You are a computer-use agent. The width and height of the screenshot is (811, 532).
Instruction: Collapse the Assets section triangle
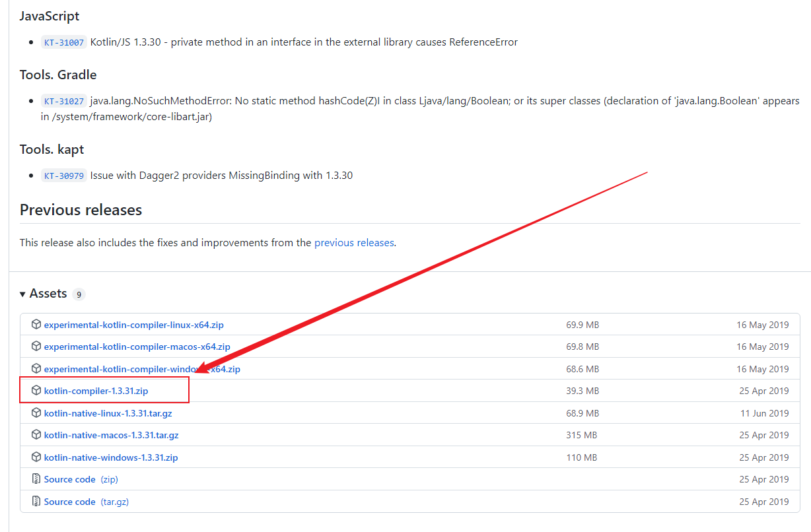coord(23,294)
